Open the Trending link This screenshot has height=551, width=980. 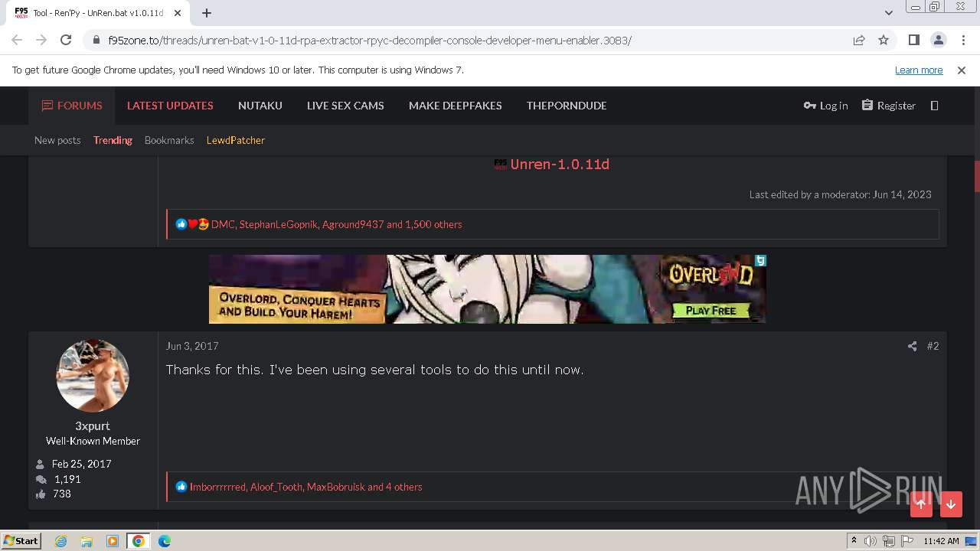click(x=113, y=140)
